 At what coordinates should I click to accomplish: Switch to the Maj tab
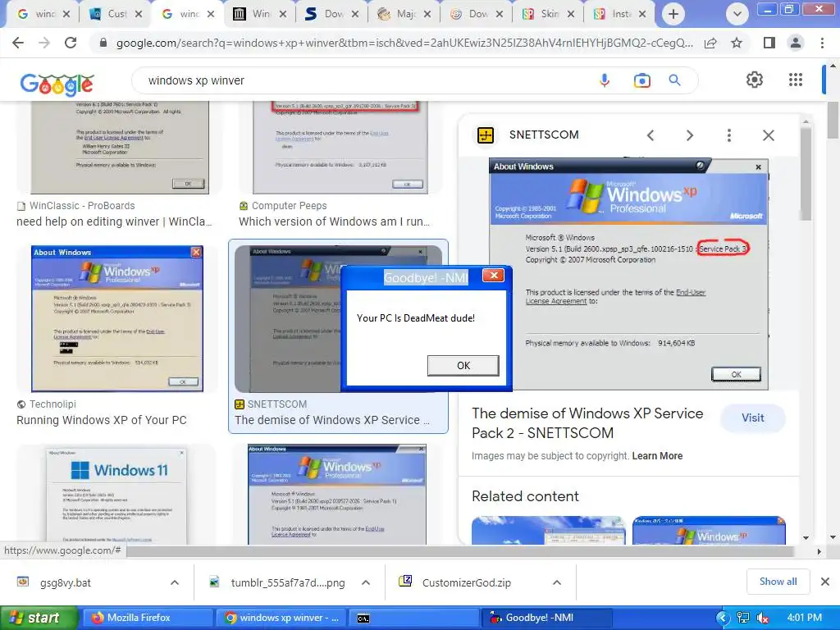coord(404,14)
